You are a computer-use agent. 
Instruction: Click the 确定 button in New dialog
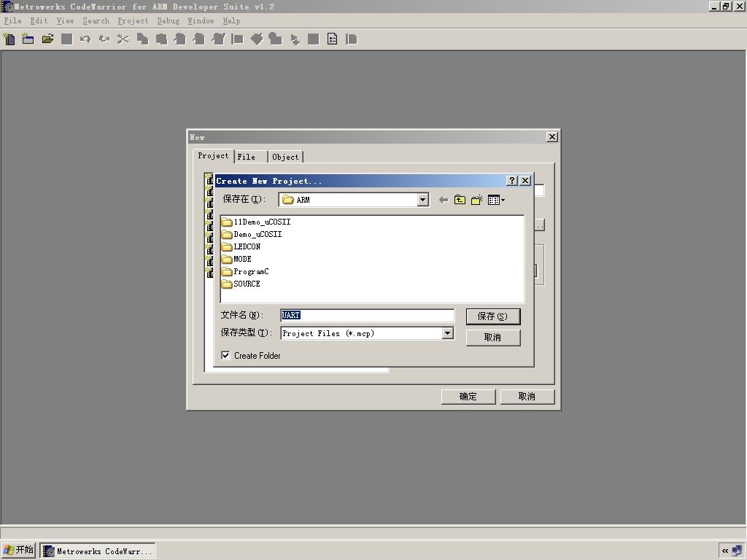coord(468,396)
